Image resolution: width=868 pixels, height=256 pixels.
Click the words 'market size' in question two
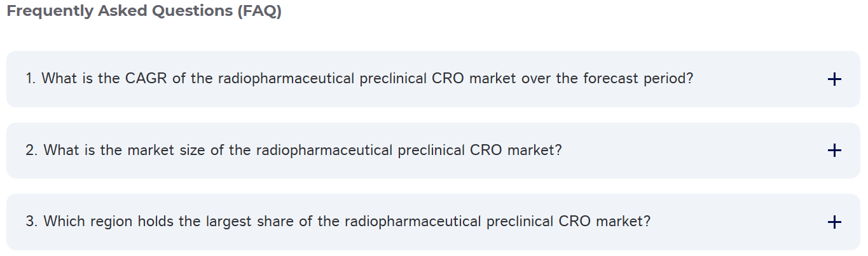pos(159,151)
